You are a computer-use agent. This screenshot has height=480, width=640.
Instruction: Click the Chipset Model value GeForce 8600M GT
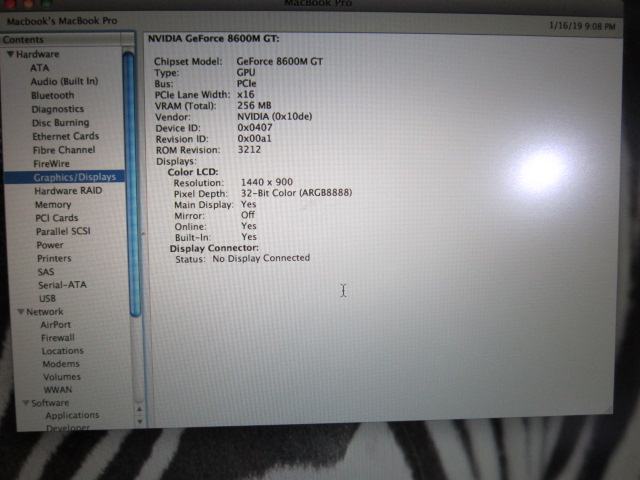coord(280,62)
